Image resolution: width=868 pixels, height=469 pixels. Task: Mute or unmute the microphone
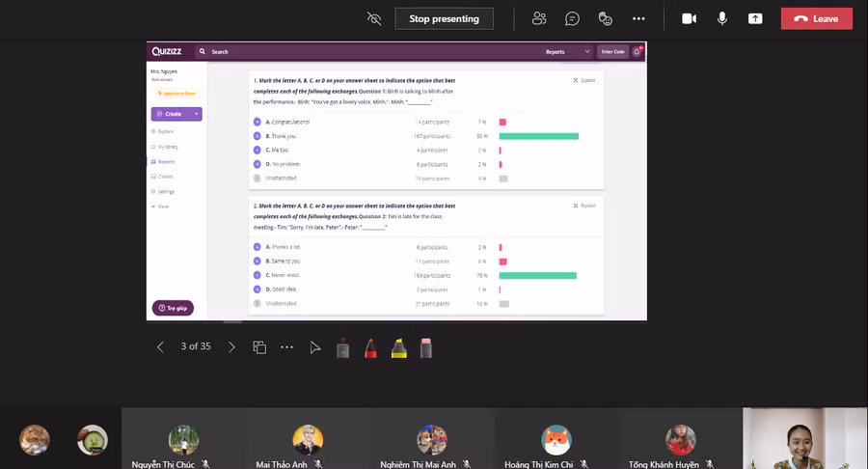[x=721, y=18]
